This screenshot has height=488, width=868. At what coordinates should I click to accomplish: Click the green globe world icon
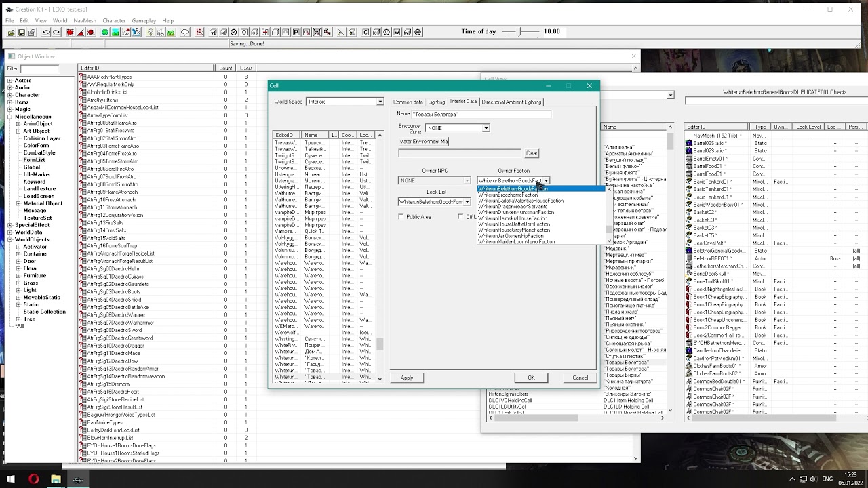coord(105,32)
